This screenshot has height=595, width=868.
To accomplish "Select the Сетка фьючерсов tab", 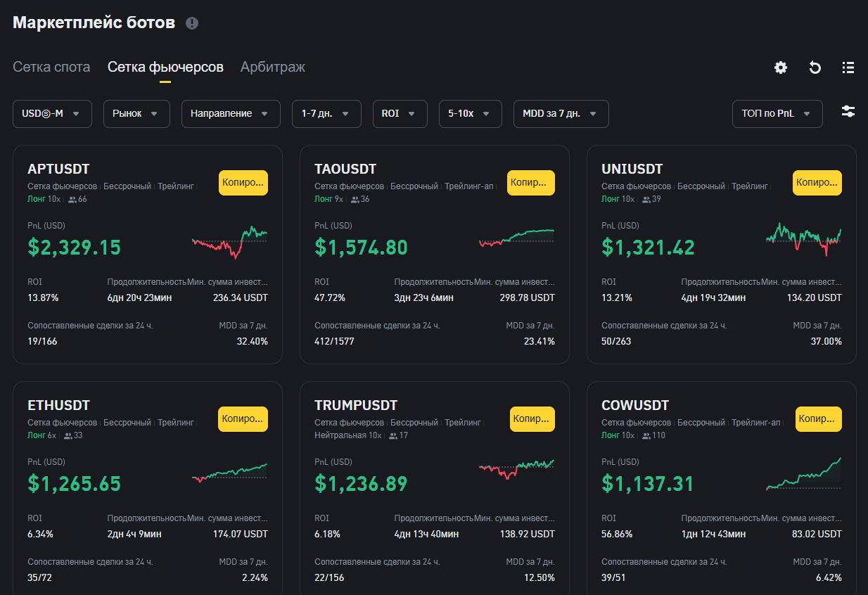I will coord(165,68).
